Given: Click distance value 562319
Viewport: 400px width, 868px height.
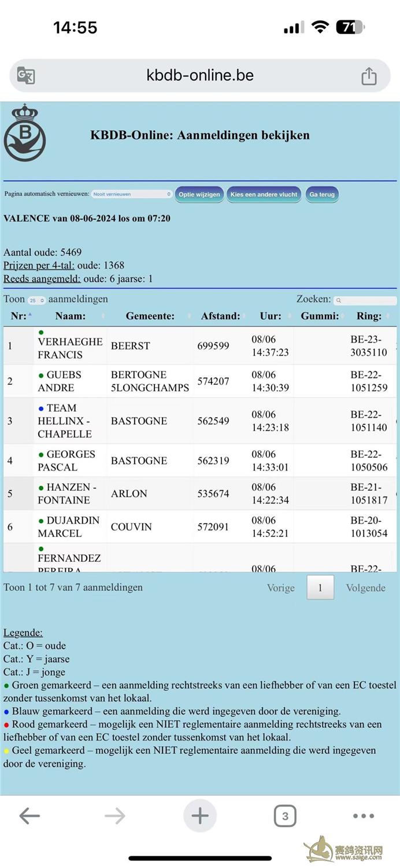Looking at the screenshot, I should tap(213, 461).
